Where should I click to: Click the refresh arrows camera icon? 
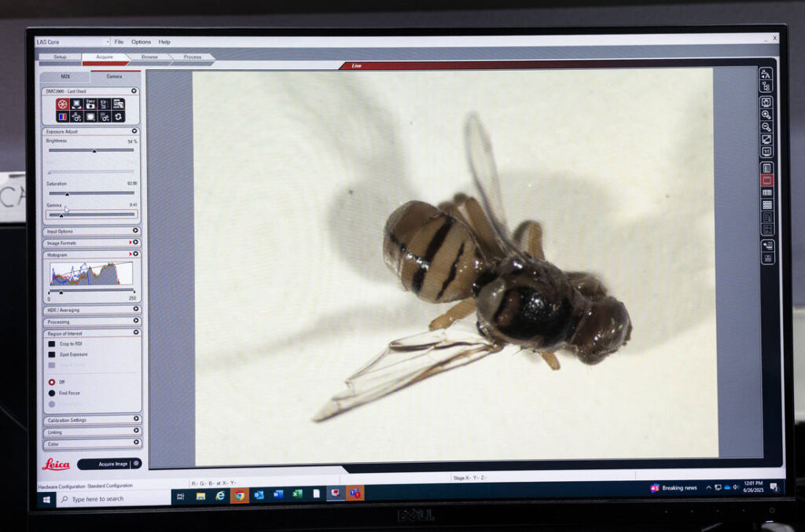tap(118, 116)
